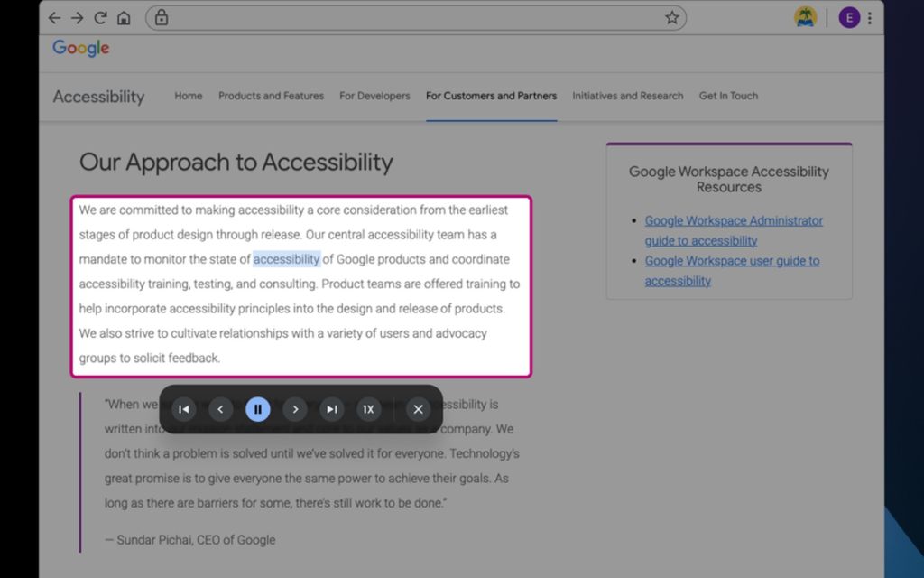The height and width of the screenshot is (578, 924).
Task: Jump to next paragraph in reader
Action: pyautogui.click(x=332, y=409)
